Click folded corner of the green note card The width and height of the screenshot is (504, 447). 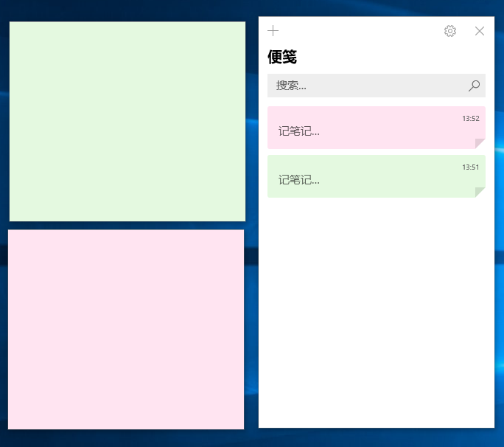pyautogui.click(x=480, y=193)
